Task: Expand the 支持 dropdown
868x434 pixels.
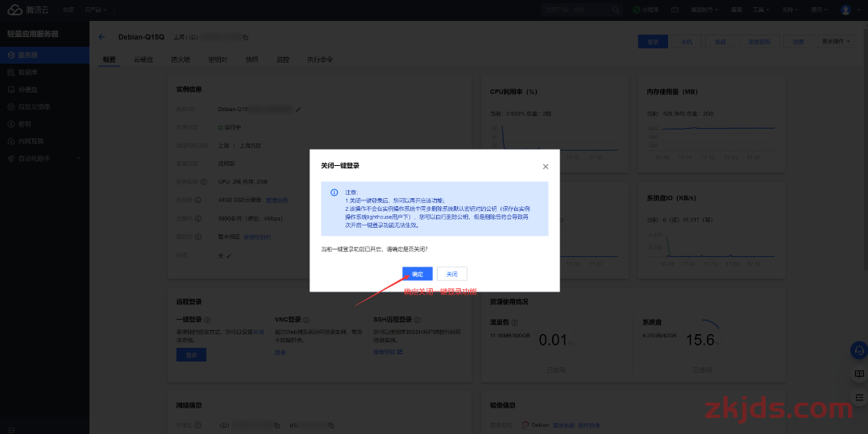Action: click(789, 10)
